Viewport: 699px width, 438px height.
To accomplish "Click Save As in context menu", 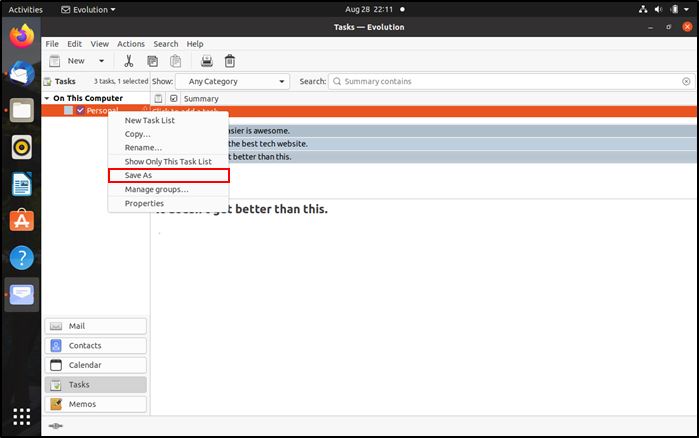I will point(169,175).
